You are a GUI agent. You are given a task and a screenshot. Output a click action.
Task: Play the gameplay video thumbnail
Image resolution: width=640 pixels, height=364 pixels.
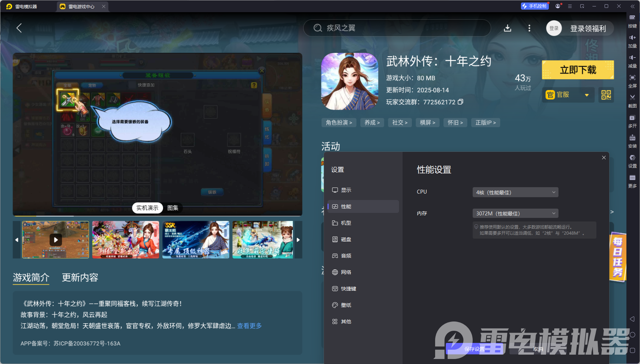click(x=55, y=240)
